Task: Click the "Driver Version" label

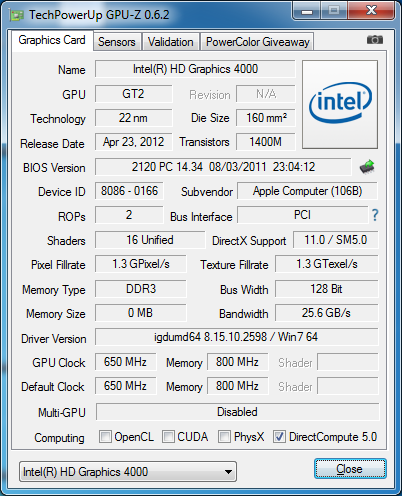Action: click(54, 339)
